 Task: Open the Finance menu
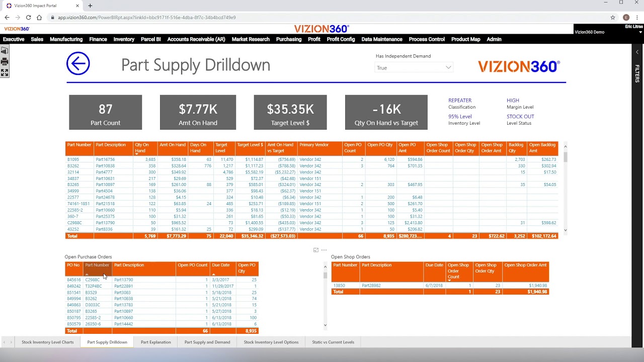[x=98, y=39]
